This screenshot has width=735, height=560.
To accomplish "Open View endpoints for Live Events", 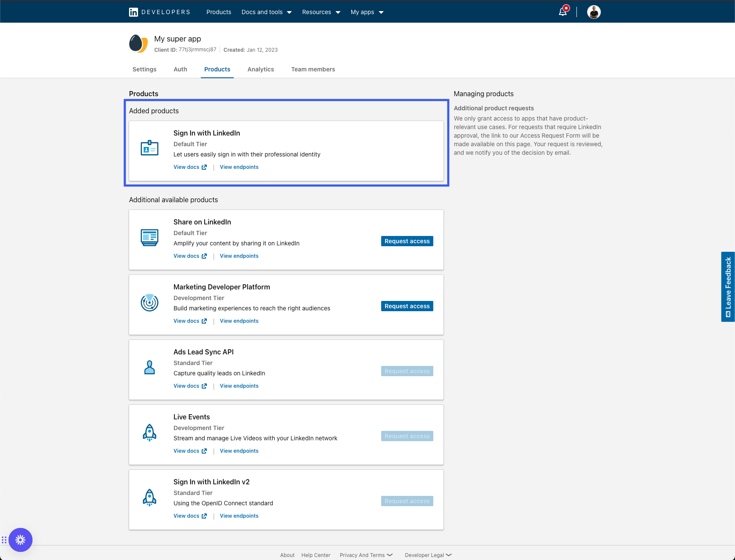I will 239,451.
